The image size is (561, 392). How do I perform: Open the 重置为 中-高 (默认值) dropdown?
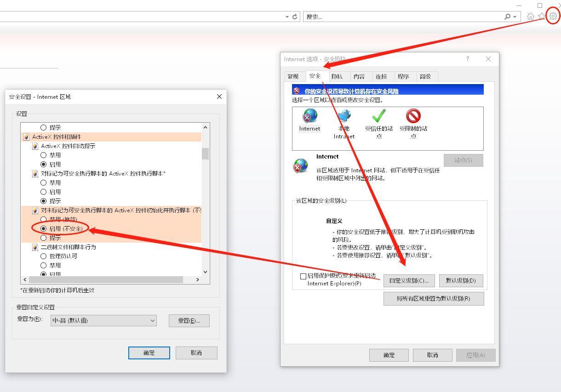point(103,320)
